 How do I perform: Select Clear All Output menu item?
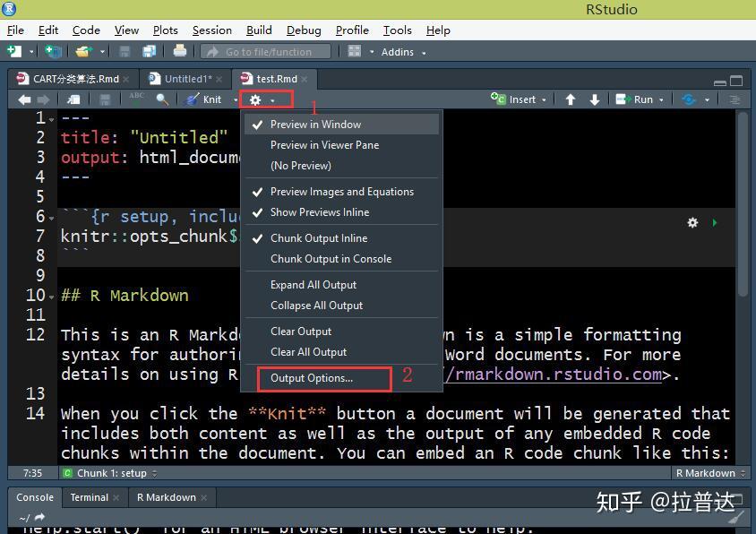(x=342, y=353)
